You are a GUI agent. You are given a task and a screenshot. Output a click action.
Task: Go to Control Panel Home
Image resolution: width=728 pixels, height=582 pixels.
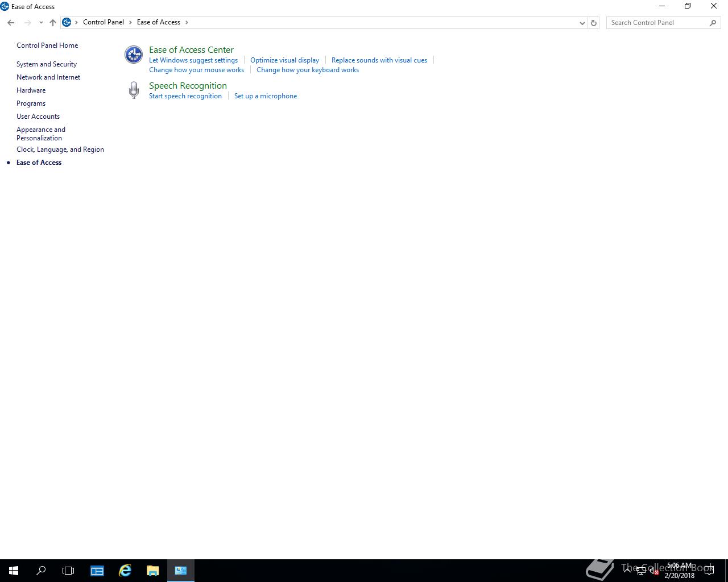point(47,45)
